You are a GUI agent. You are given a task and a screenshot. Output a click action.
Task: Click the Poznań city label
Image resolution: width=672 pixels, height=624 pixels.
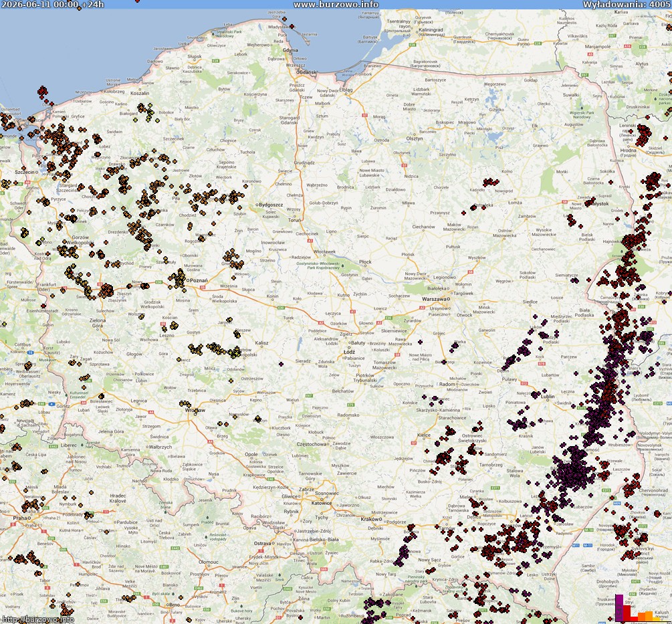click(x=199, y=281)
